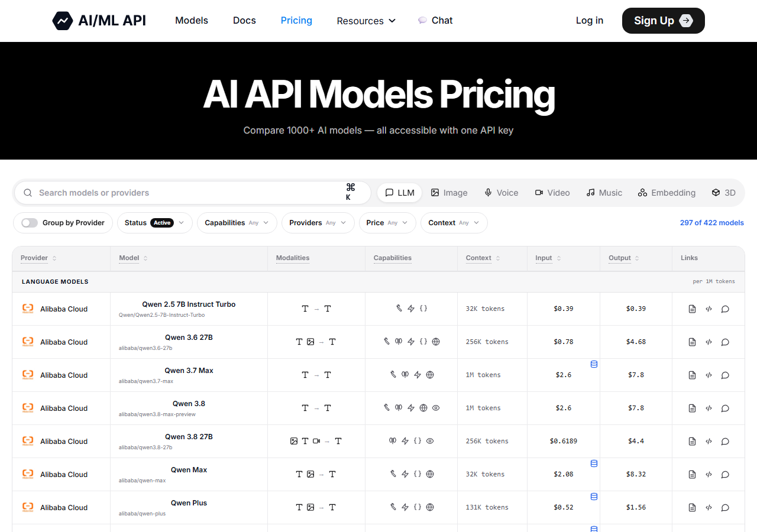Viewport: 757px width, 532px height.
Task: Click the search magnifier icon
Action: (27, 193)
